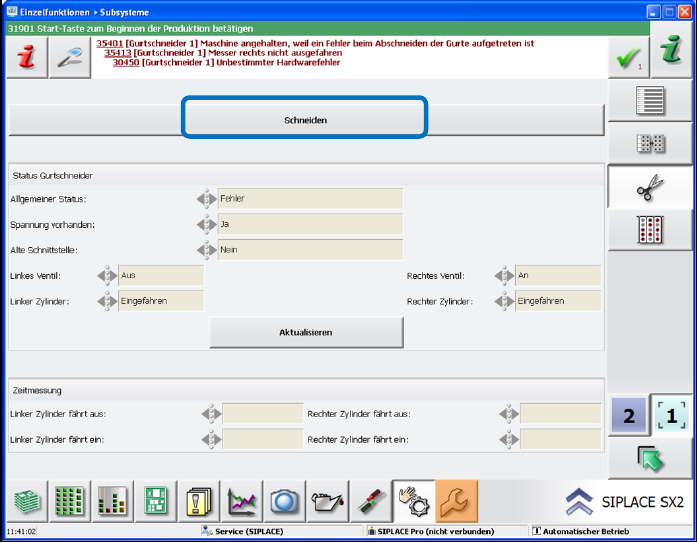
Task: Click the magnifier details icon in message bar
Action: click(69, 58)
